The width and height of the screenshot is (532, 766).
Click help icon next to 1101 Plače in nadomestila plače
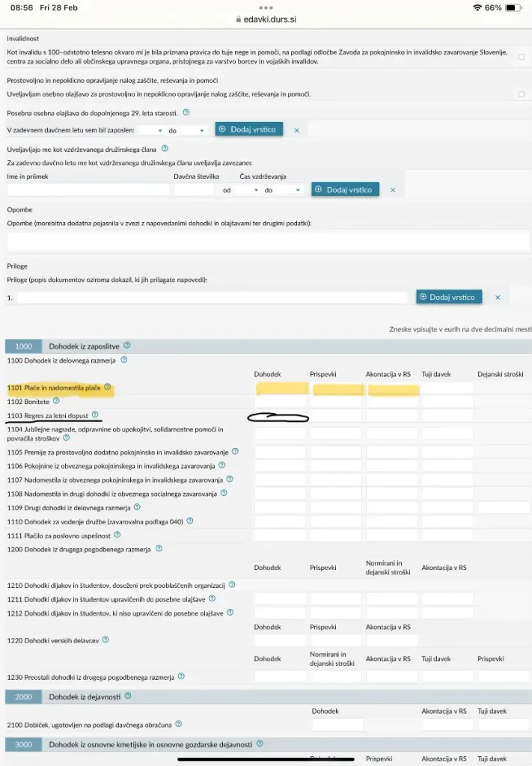(x=108, y=387)
